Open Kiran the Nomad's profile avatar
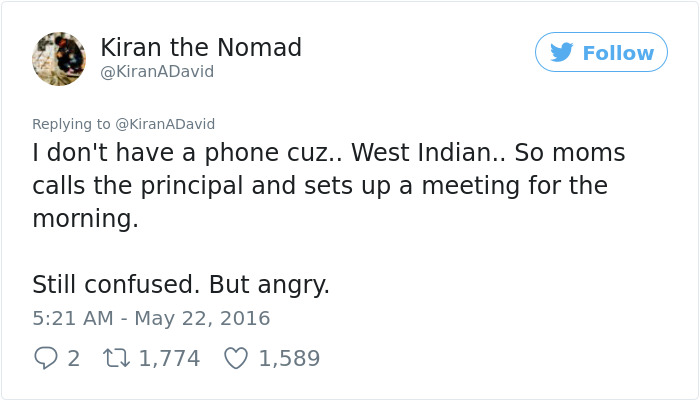Image resolution: width=700 pixels, height=401 pixels. coord(59,58)
